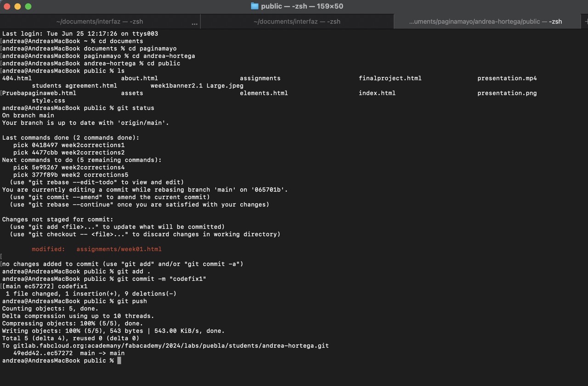Click the file name 'about.html'
The height and width of the screenshot is (386, 588).
tap(139, 78)
